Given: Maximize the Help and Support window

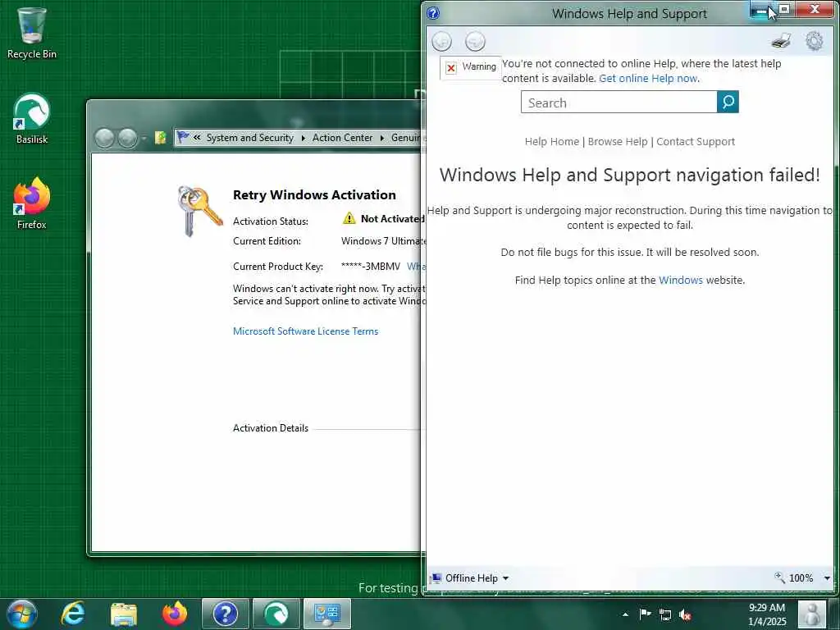Looking at the screenshot, I should [783, 9].
